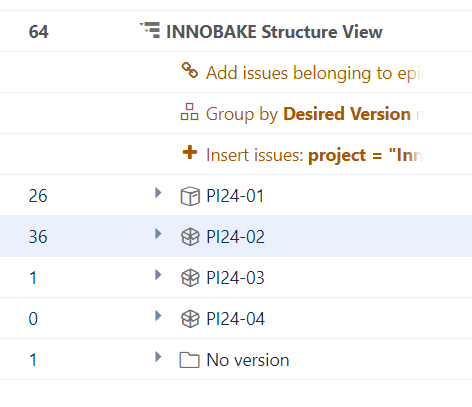Click the chain-link extender icon

click(x=190, y=70)
